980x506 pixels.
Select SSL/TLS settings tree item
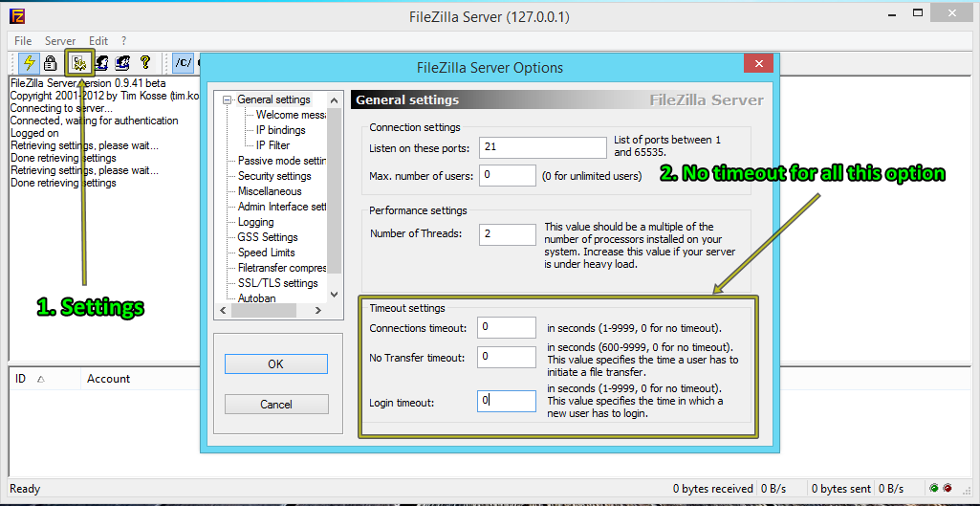[x=277, y=283]
